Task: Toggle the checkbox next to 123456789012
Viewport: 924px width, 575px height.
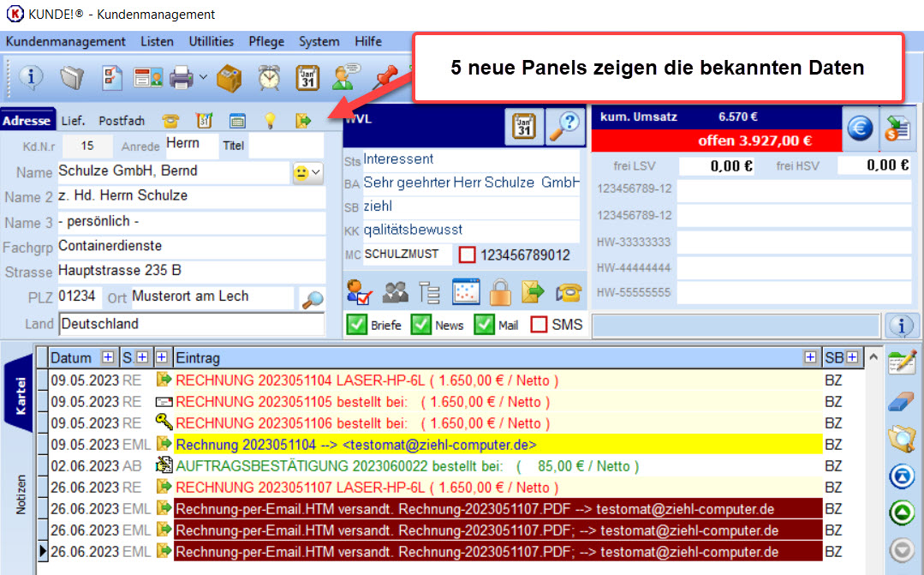Action: click(467, 255)
